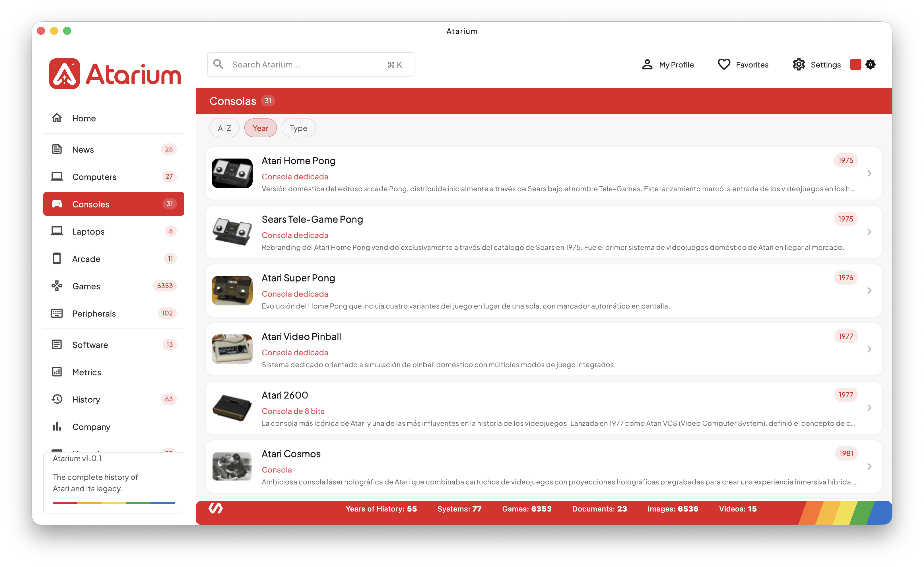924x567 pixels.
Task: Sort consoles by Type
Action: 298,128
